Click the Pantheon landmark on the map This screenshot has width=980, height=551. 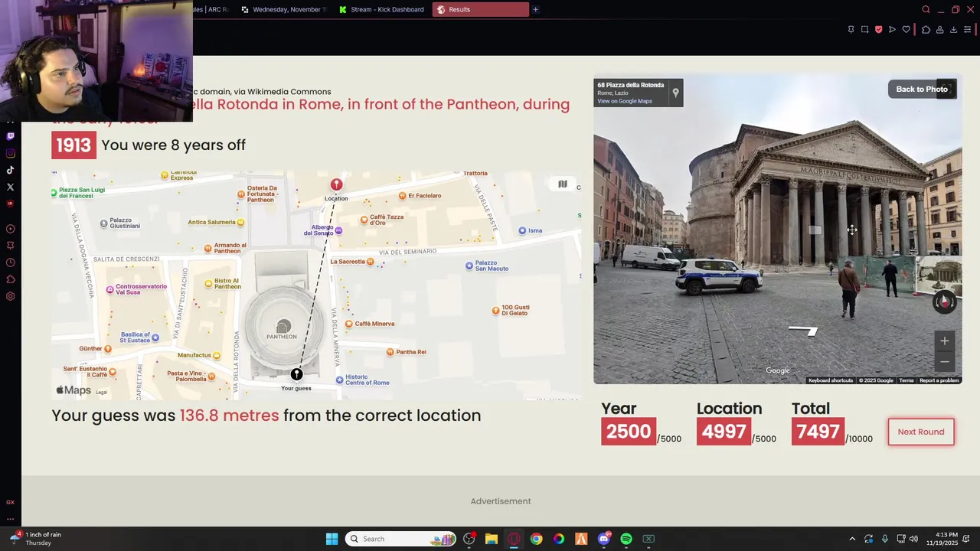(x=283, y=328)
